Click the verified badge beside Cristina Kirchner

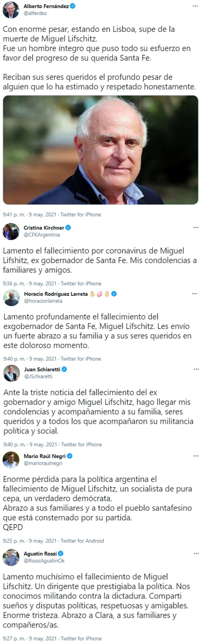(68, 228)
